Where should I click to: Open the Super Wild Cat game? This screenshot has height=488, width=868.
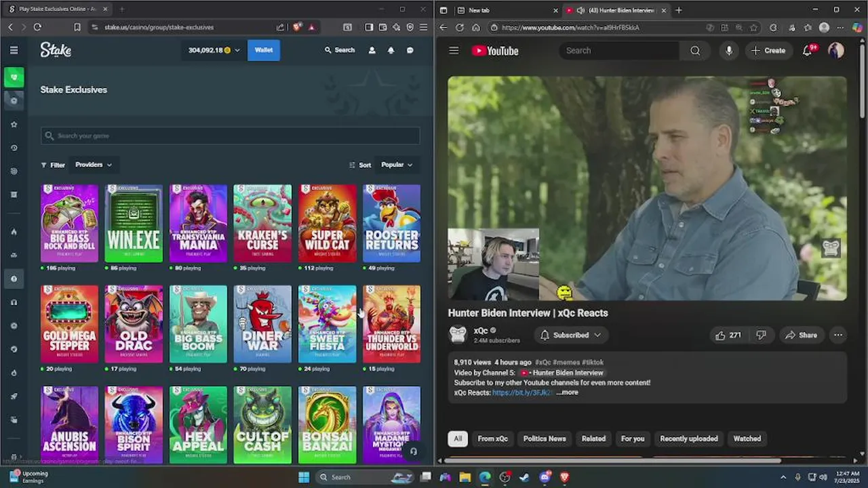point(327,223)
